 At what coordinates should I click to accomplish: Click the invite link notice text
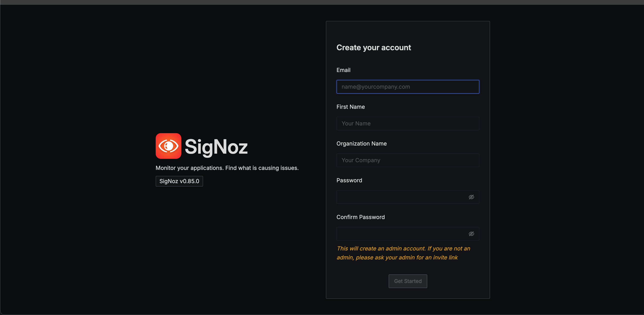click(397, 258)
